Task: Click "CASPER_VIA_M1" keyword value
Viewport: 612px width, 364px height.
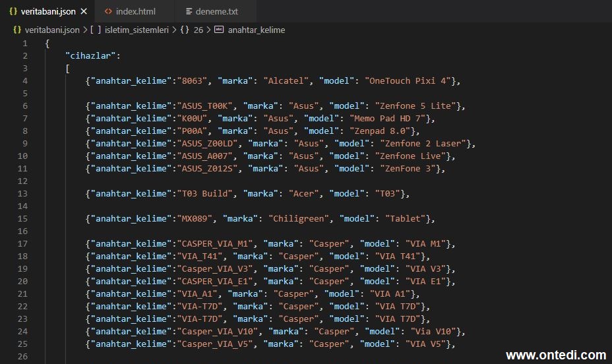Action: tap(215, 243)
